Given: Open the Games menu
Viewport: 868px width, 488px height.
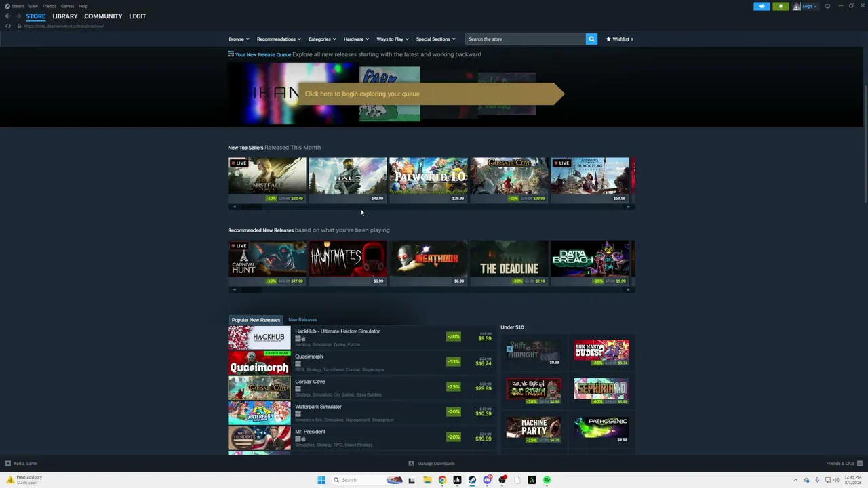Looking at the screenshot, I should click(x=67, y=6).
